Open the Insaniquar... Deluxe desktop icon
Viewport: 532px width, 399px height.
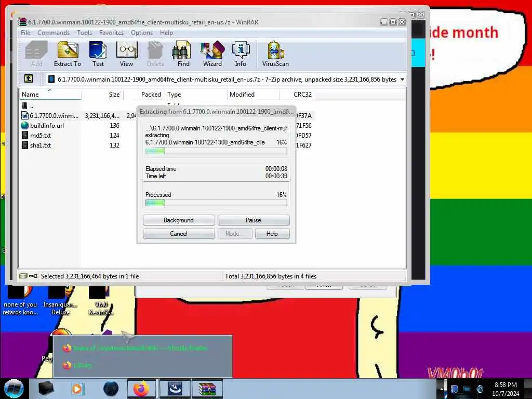point(60,301)
